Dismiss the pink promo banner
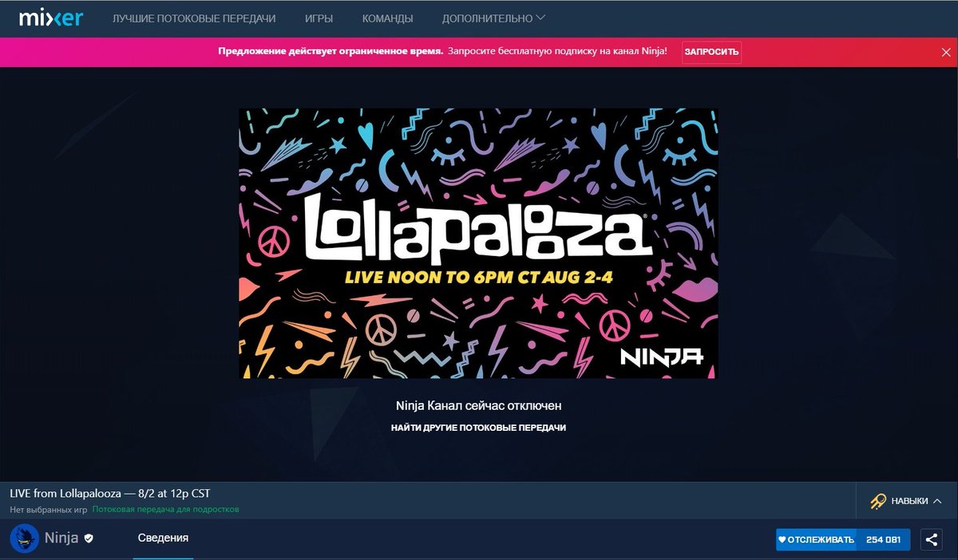Image resolution: width=958 pixels, height=560 pixels. pos(946,52)
